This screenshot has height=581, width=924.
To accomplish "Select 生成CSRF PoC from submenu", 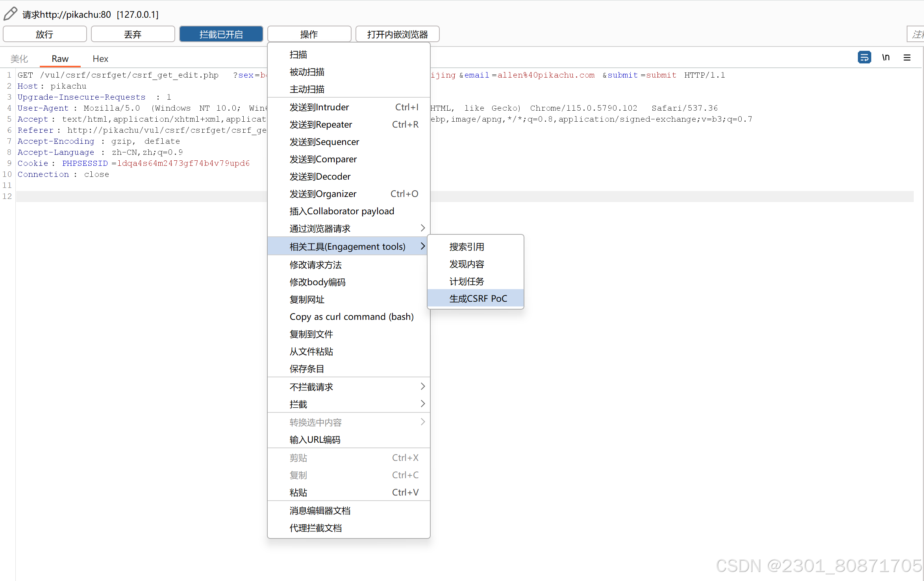I will [x=478, y=299].
